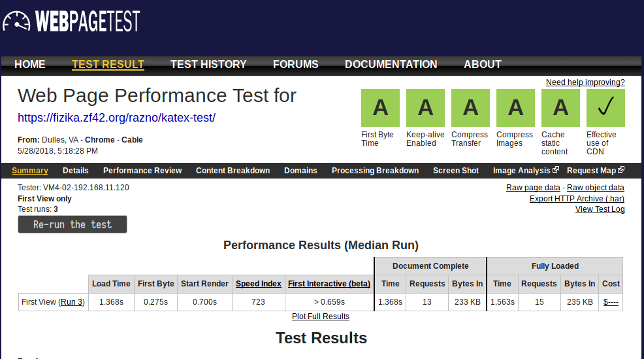Switch to the Details tab
Viewport: 644px width, 359px height.
[x=76, y=171]
